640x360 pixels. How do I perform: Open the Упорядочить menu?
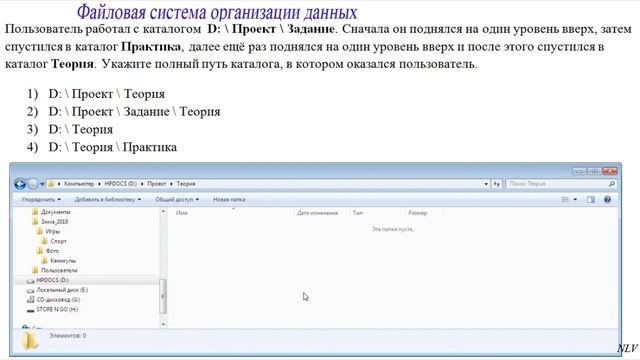coord(41,200)
